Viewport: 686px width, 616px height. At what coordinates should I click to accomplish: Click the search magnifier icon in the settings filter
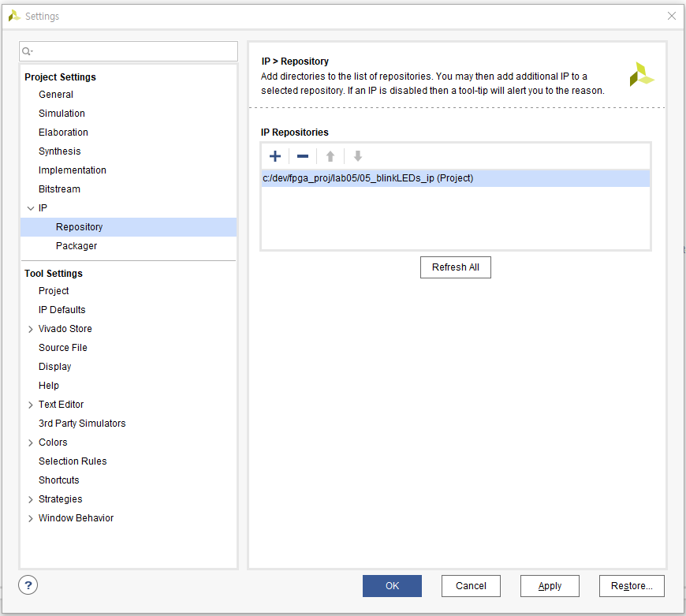(x=27, y=51)
